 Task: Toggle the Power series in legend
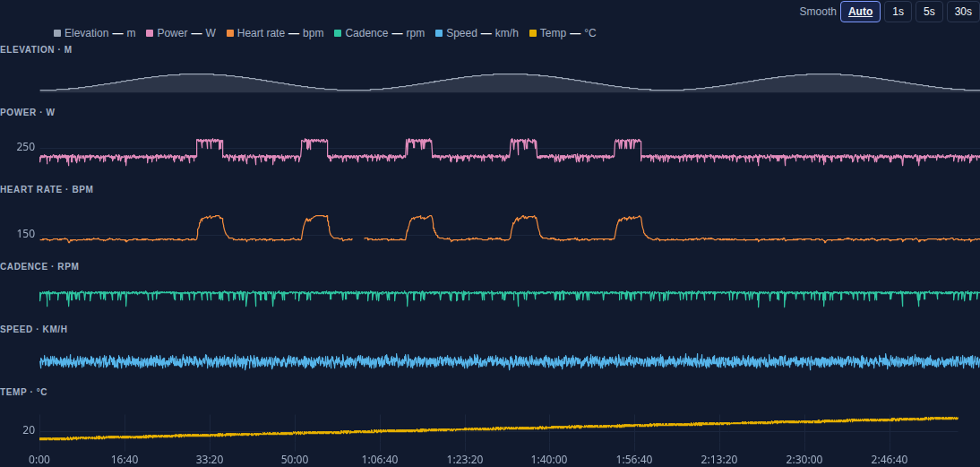[181, 33]
